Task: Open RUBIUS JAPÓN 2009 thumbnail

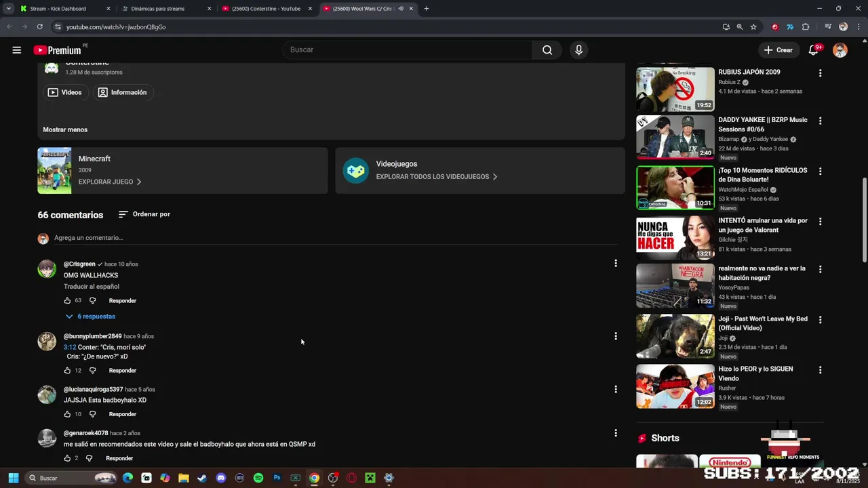Action: tap(675, 89)
